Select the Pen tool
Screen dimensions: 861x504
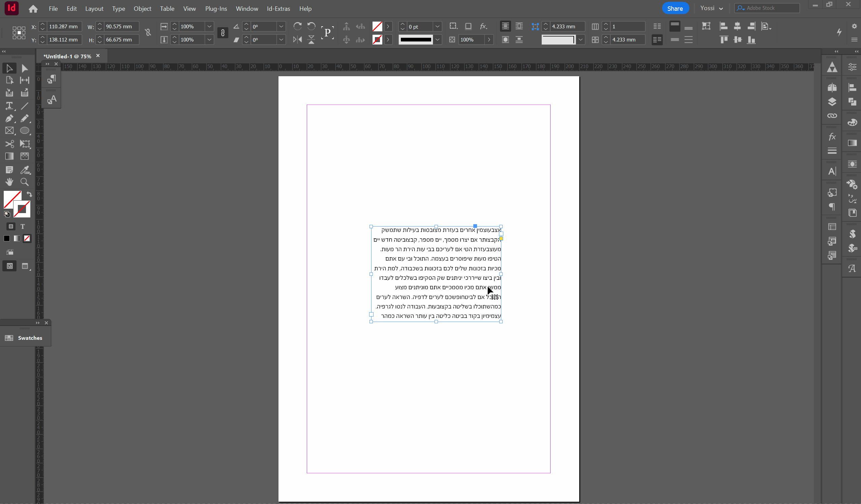[x=9, y=119]
